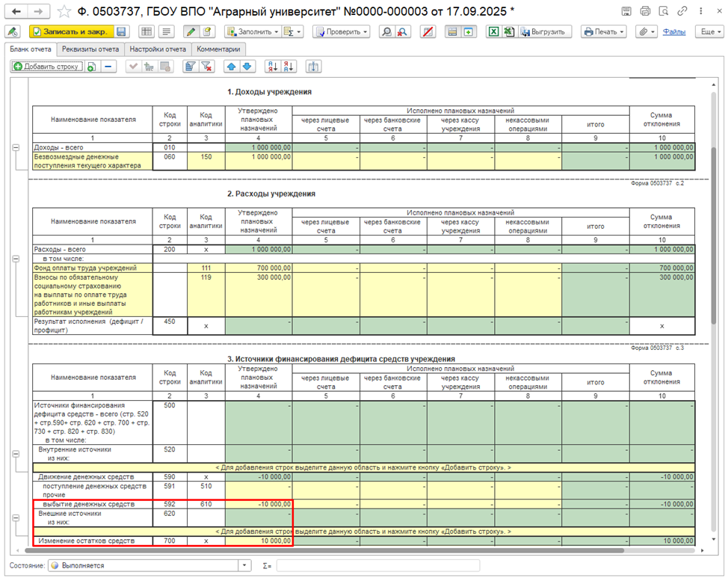Switch to Настройки отчета tab
This screenshot has height=581, width=728.
coord(158,49)
